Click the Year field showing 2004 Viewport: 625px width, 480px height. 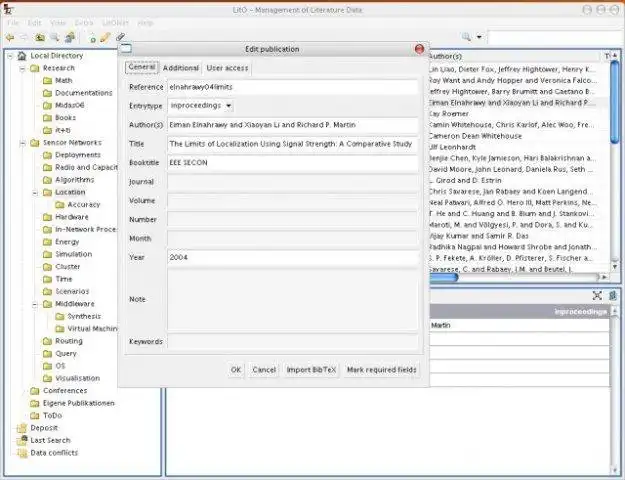click(293, 258)
